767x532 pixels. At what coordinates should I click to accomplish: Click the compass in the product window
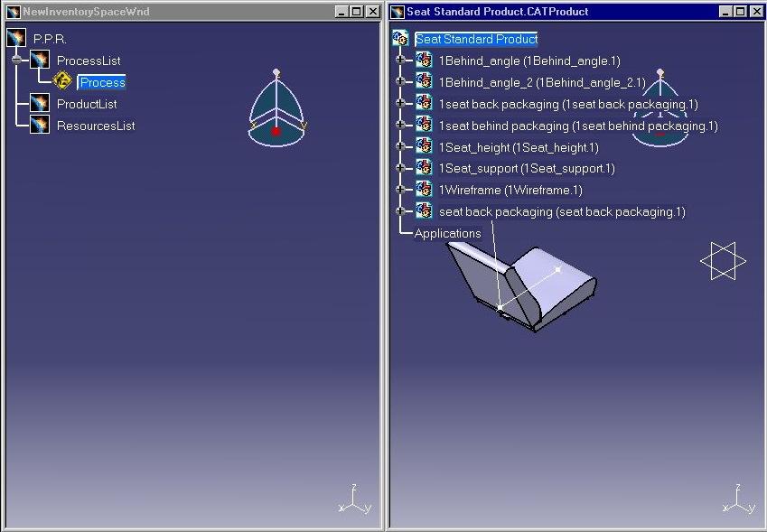[660, 108]
